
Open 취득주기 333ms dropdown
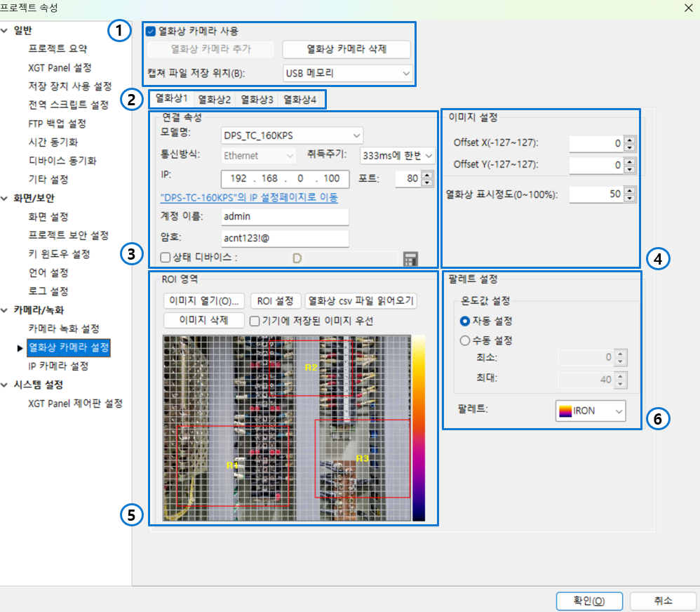(x=397, y=156)
